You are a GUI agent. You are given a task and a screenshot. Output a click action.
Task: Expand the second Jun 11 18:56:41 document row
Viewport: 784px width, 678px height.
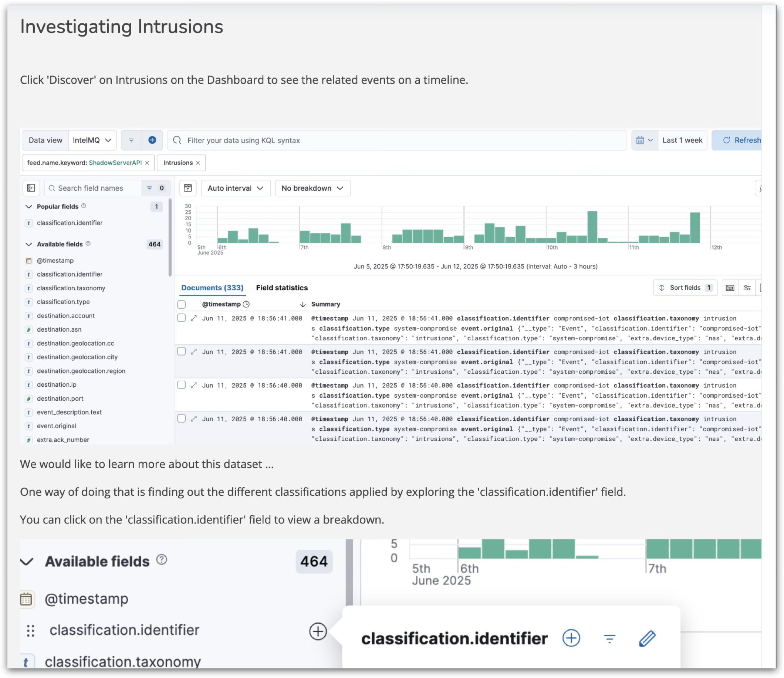click(x=194, y=352)
